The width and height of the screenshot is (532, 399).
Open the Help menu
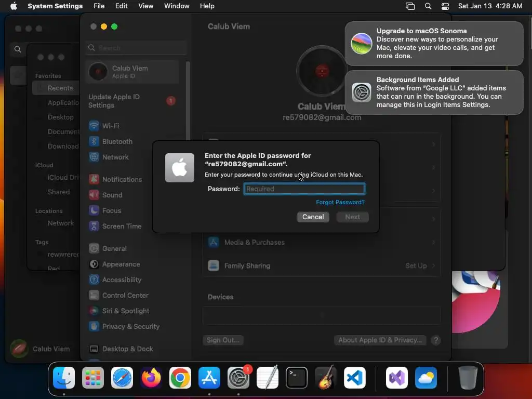pyautogui.click(x=207, y=6)
